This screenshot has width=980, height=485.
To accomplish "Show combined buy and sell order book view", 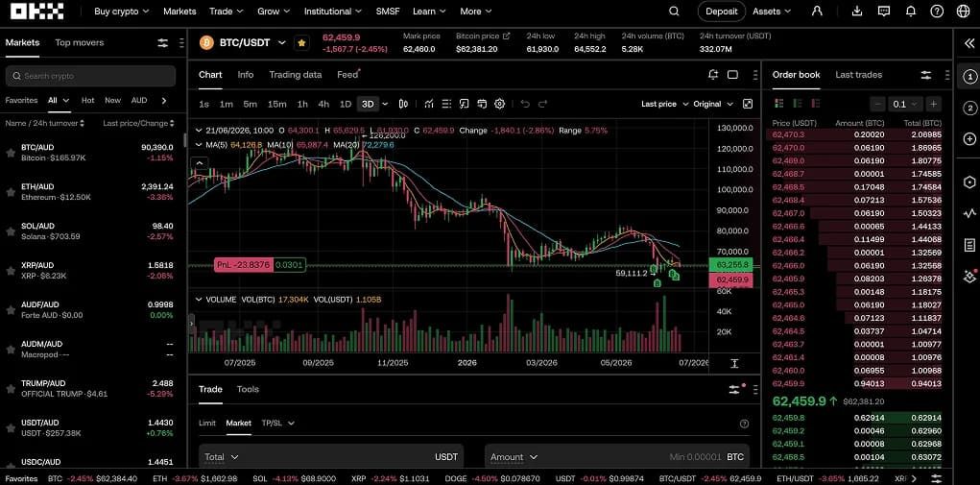I will (778, 104).
